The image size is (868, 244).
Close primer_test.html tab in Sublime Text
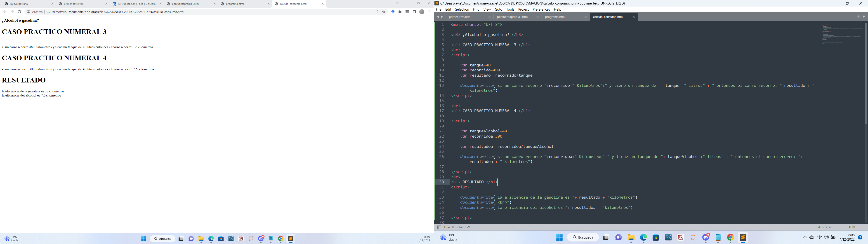coord(490,17)
